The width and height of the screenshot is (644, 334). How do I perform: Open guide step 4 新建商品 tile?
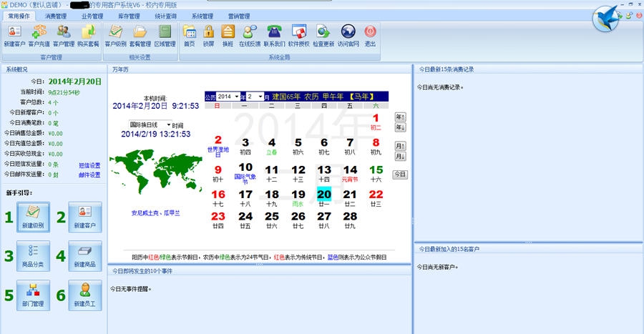[85, 256]
